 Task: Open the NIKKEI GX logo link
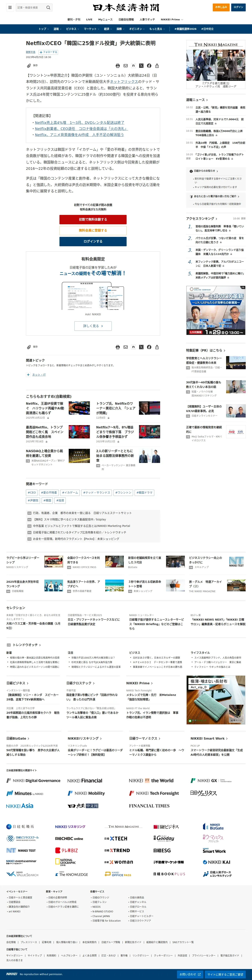click(x=211, y=781)
